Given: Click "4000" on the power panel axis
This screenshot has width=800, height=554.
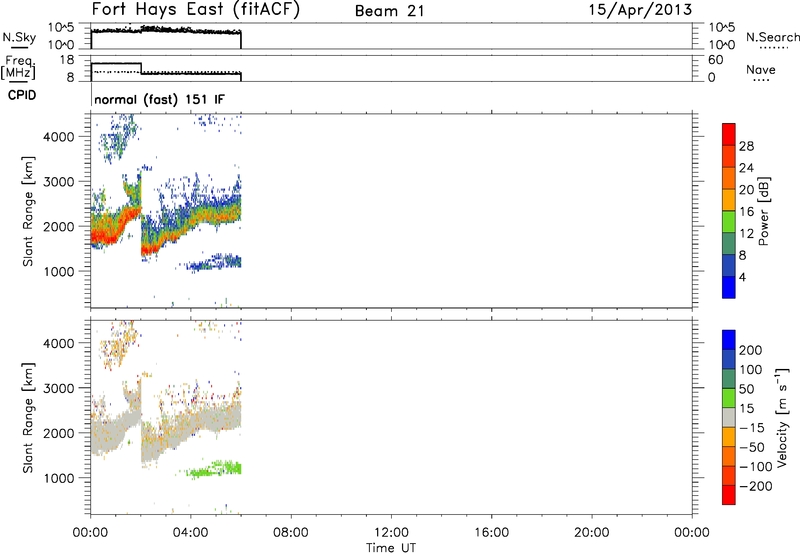Looking at the screenshot, I should pos(59,137).
